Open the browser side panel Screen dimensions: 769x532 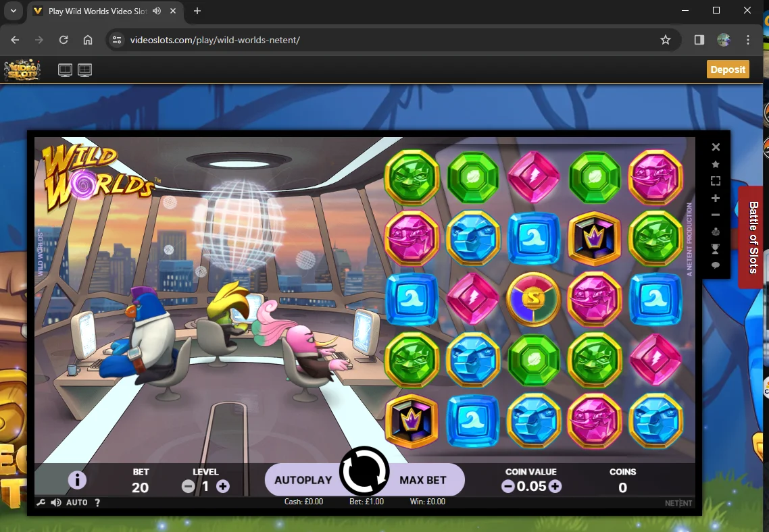pyautogui.click(x=699, y=40)
